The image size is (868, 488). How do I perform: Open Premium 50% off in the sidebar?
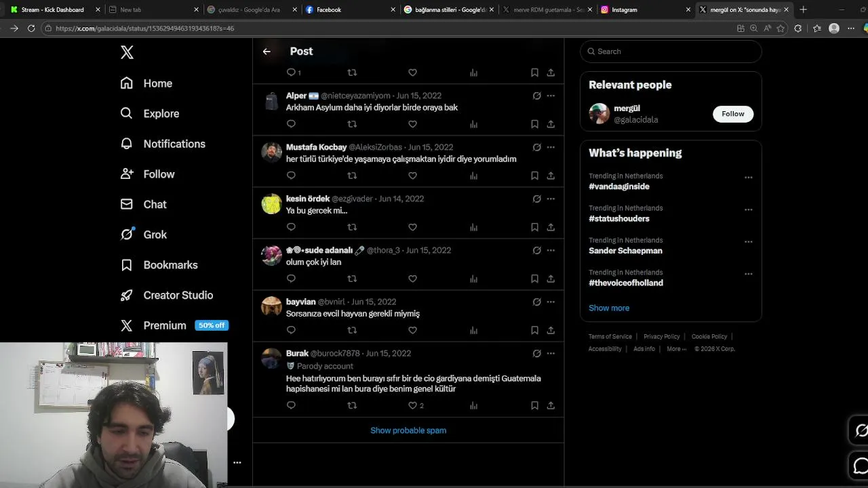click(x=174, y=325)
